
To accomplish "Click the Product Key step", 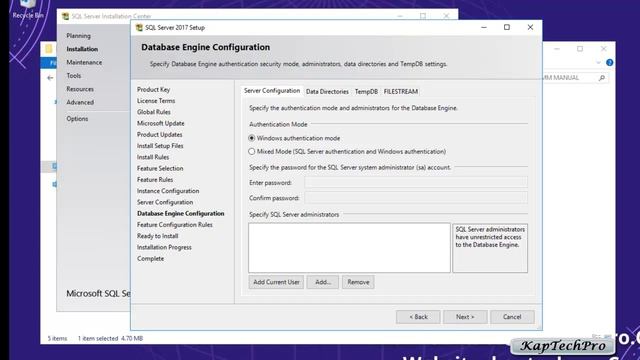I will (153, 89).
